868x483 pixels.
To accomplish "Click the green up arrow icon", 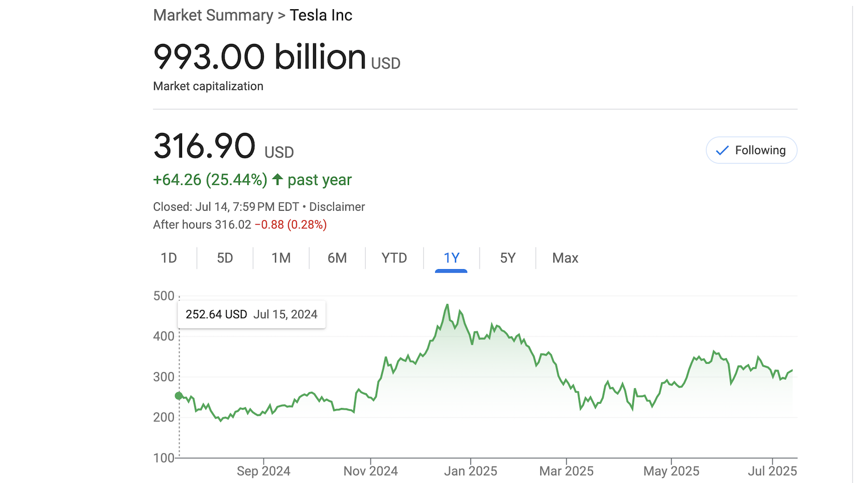I will point(277,179).
